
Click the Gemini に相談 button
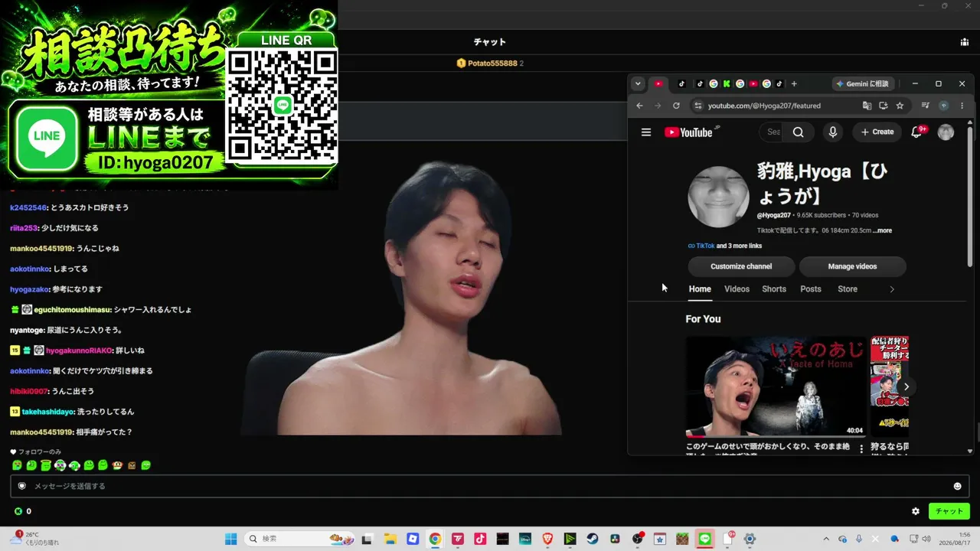(862, 84)
